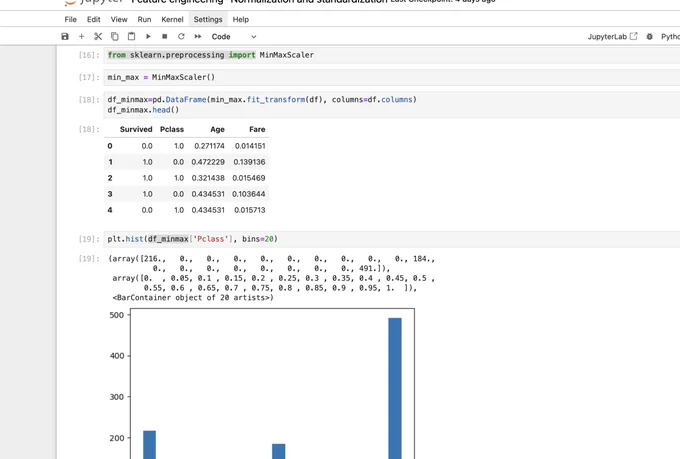Copy the selected cell using the copy icon
The image size is (680, 459).
click(114, 36)
